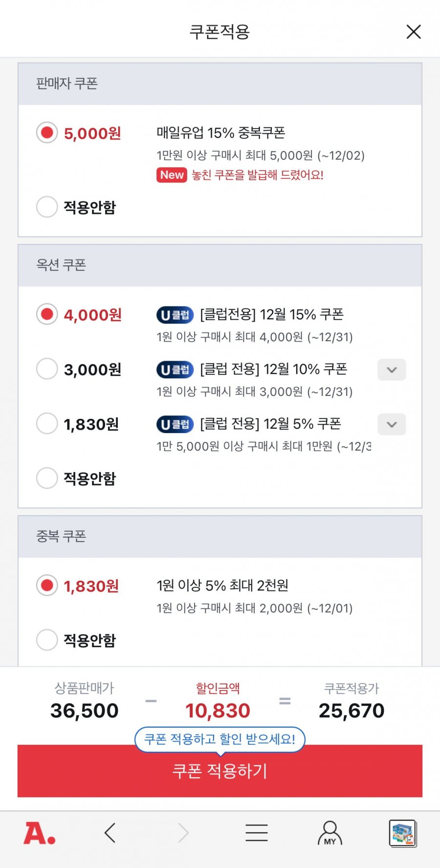
Task: Tap the 쿠폰 적용하기 red button
Action: 220,771
